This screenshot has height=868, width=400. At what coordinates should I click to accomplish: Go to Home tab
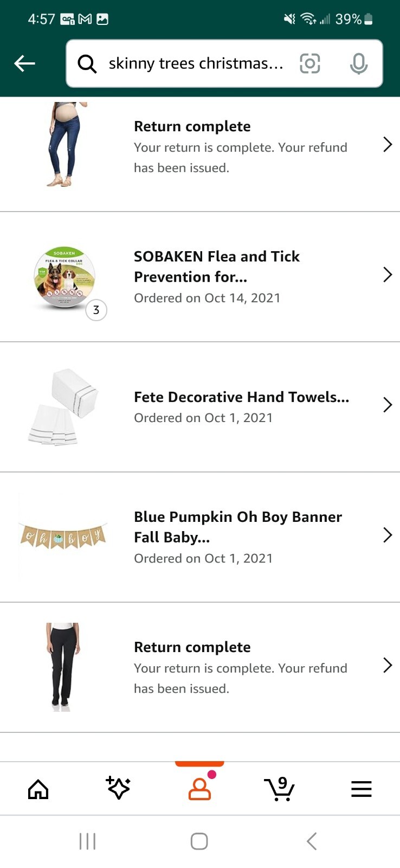pyautogui.click(x=38, y=789)
